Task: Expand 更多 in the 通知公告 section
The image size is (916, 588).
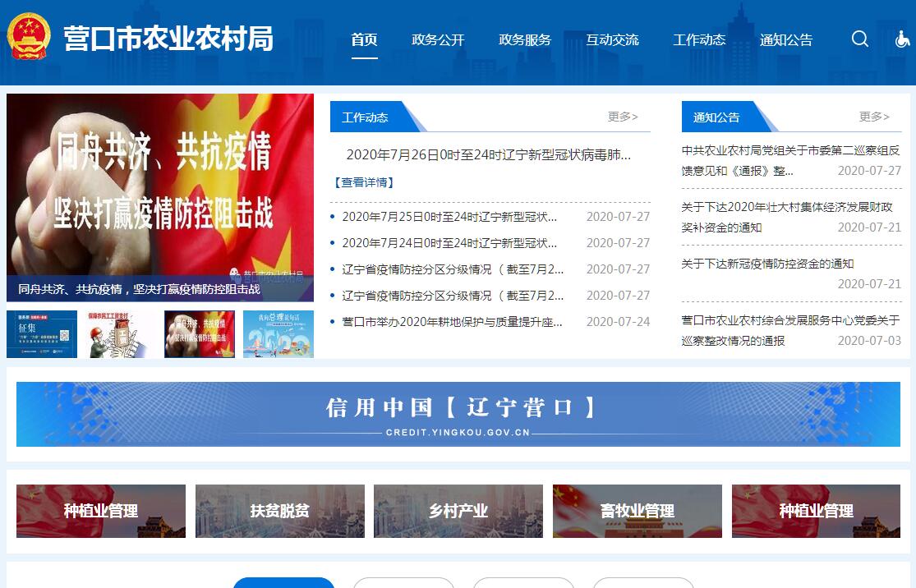Action: [x=874, y=117]
